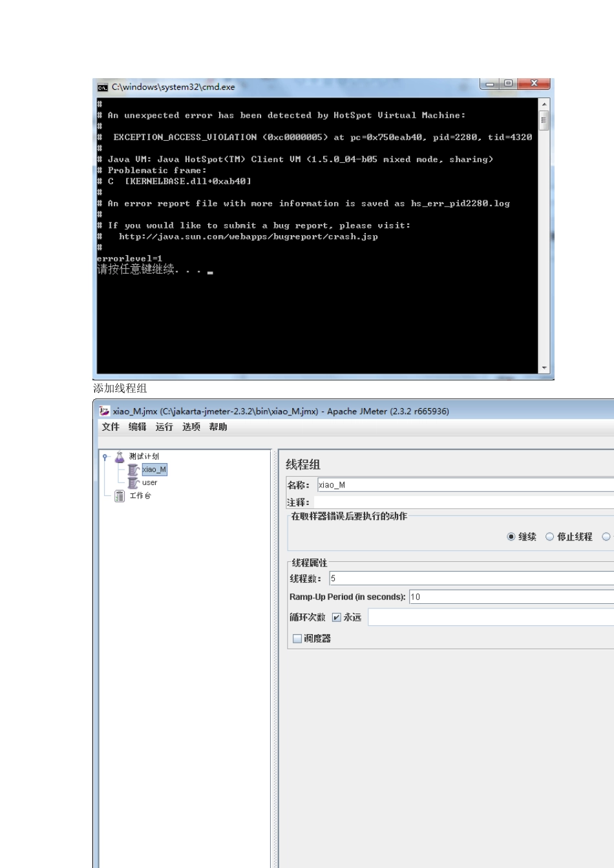This screenshot has height=868, width=614.
Task: Open the 运行 menu
Action: pyautogui.click(x=164, y=427)
